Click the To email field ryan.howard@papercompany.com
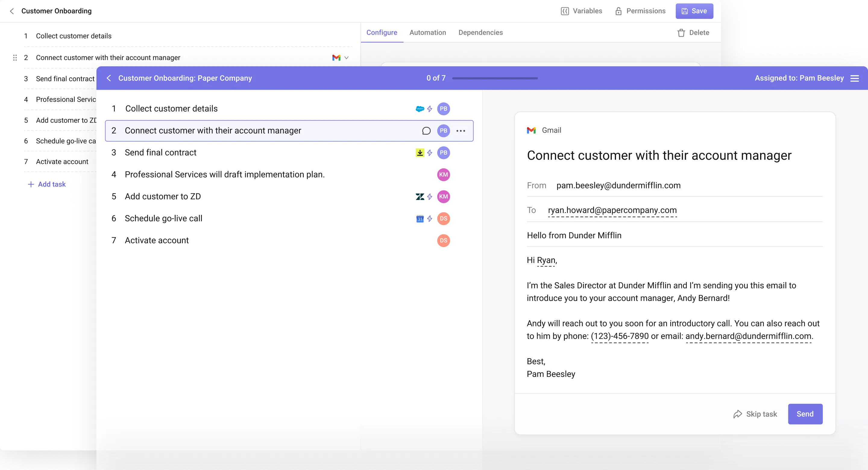 point(612,210)
